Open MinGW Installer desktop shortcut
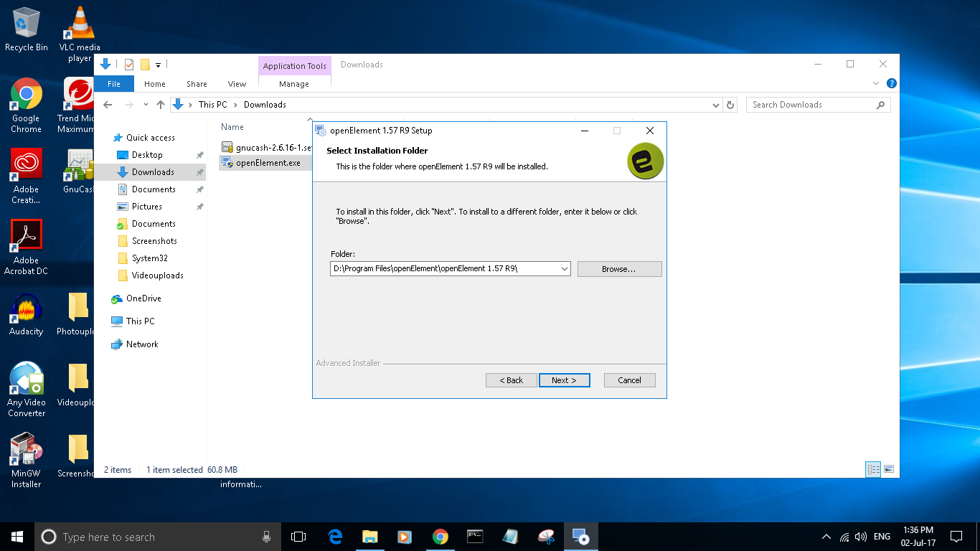This screenshot has width=980, height=551. click(x=27, y=460)
